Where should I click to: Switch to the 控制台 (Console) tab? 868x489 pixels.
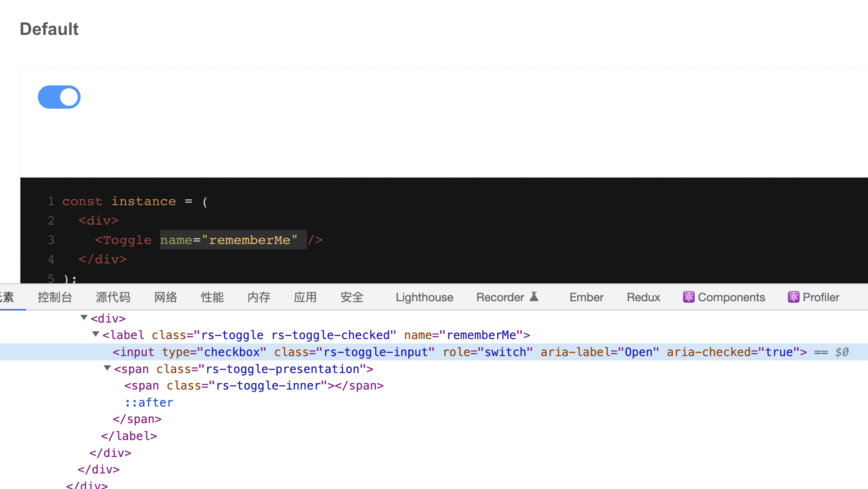coord(55,297)
